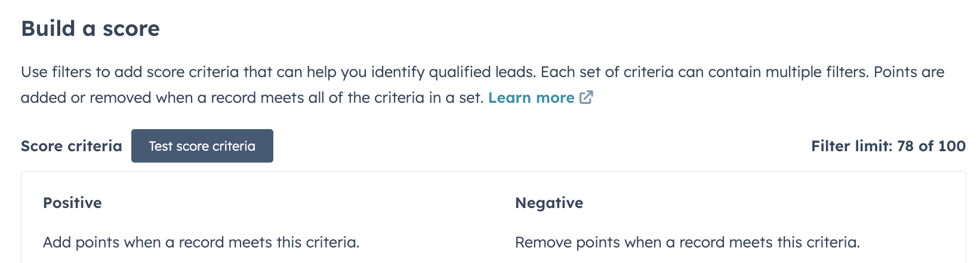Click the Positive column heading
This screenshot has height=263, width=980.
[x=72, y=203]
